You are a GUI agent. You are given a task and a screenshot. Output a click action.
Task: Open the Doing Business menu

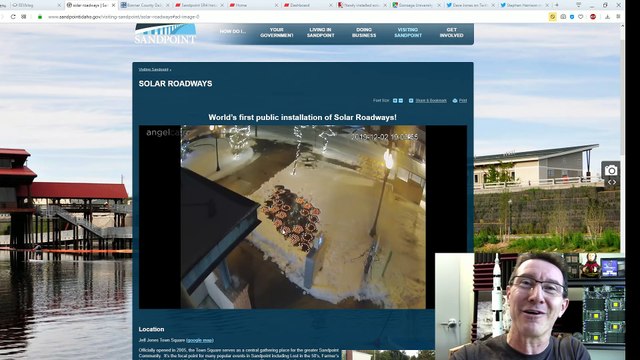[x=364, y=33]
